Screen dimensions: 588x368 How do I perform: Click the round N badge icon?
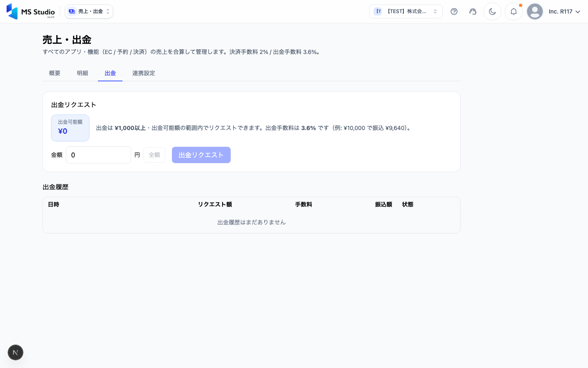click(16, 352)
